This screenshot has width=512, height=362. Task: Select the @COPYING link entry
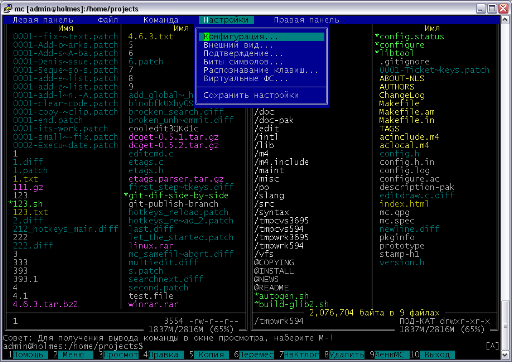tap(274, 263)
